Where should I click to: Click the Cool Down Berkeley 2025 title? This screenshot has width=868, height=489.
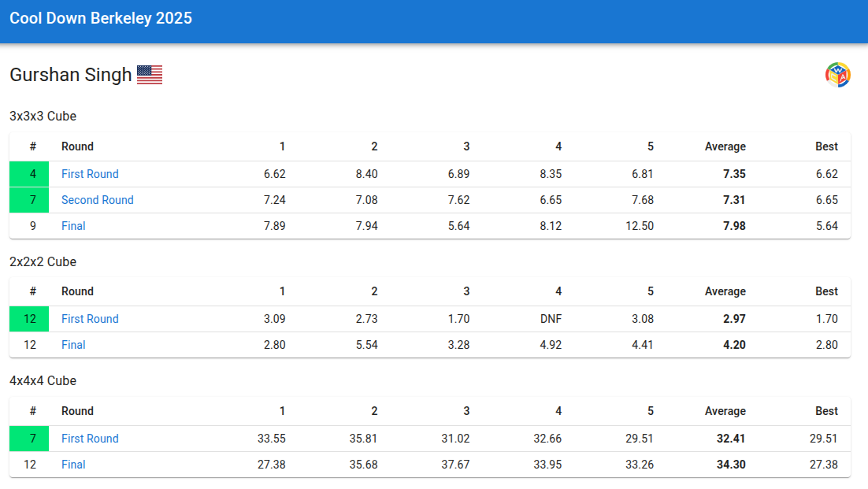point(101,18)
